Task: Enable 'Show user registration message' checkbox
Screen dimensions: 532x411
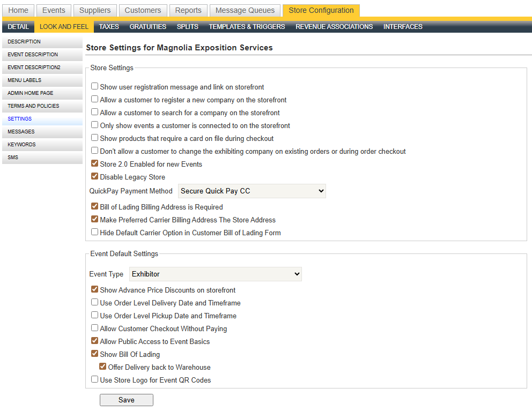Action: [95, 86]
